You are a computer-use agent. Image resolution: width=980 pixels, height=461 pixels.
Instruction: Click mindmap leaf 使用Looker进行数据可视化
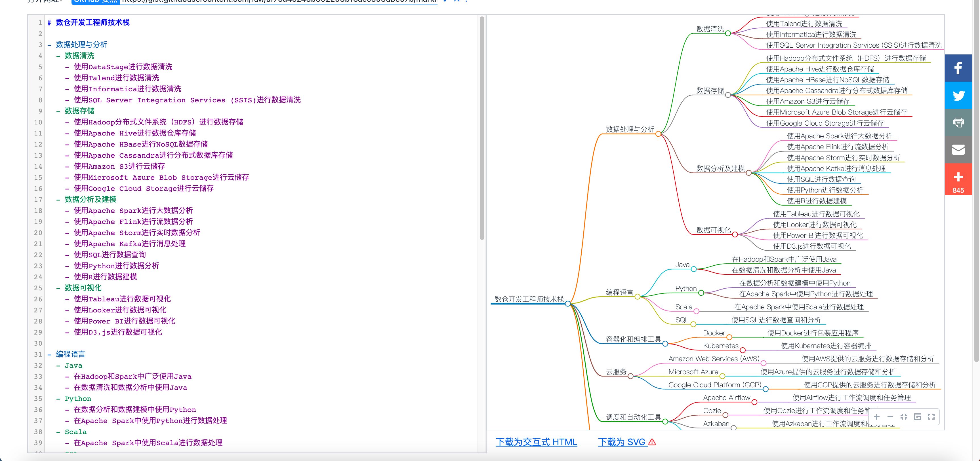tap(815, 225)
